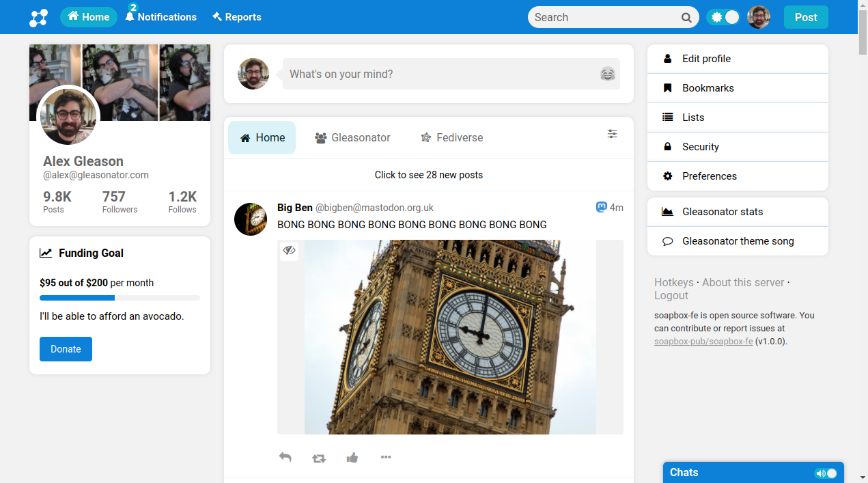Click the Soapbox logo icon
The image size is (868, 483).
pos(38,18)
